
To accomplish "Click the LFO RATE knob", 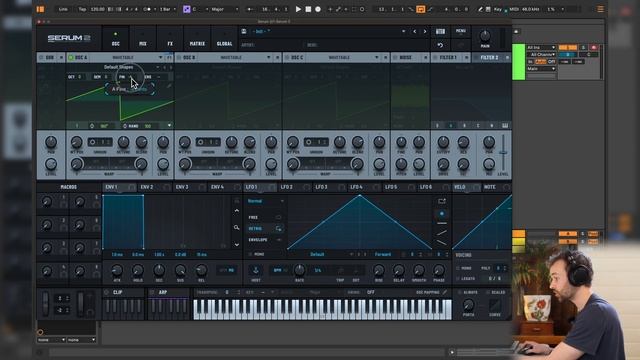I will click(299, 270).
